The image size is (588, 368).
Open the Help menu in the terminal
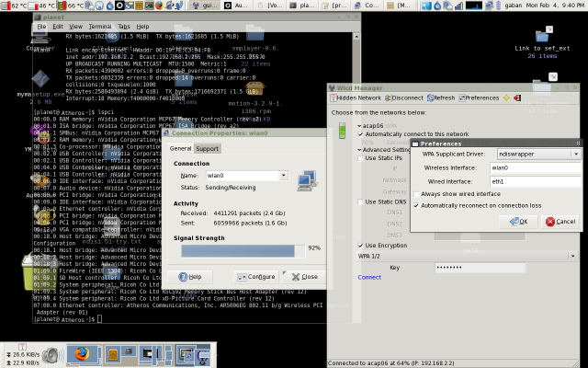[x=142, y=27]
